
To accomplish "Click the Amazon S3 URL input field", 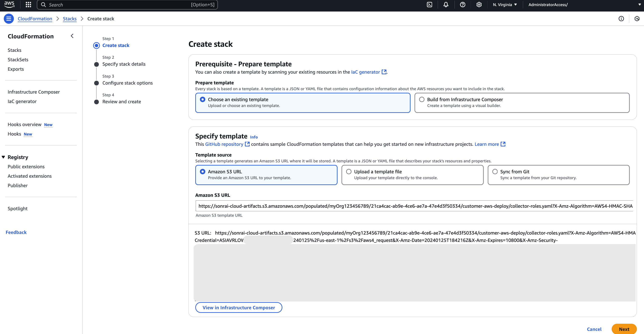I will click(x=414, y=206).
